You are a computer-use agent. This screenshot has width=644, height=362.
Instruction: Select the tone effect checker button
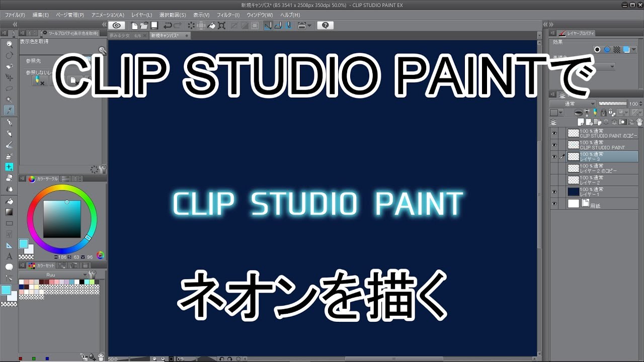(617, 49)
